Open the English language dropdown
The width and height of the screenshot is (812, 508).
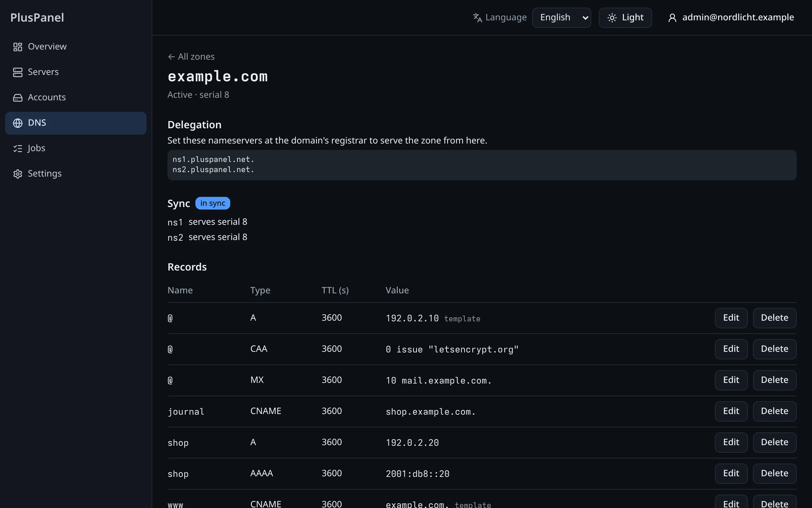(x=561, y=17)
